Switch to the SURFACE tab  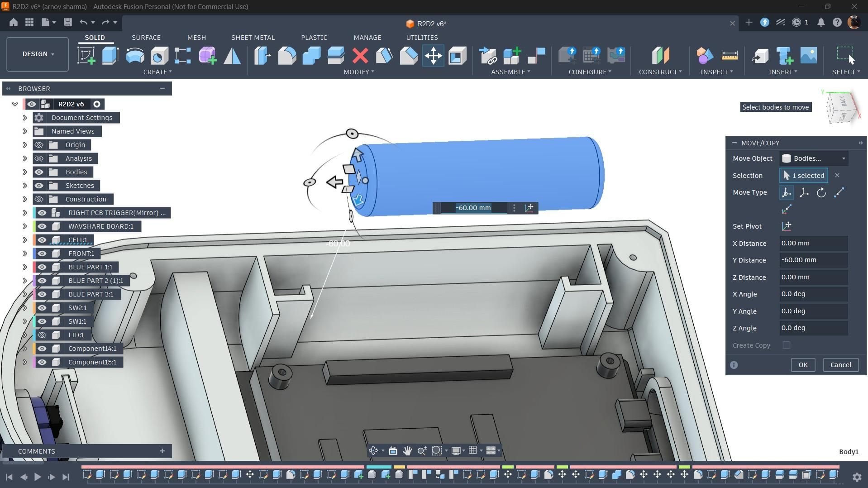point(146,38)
